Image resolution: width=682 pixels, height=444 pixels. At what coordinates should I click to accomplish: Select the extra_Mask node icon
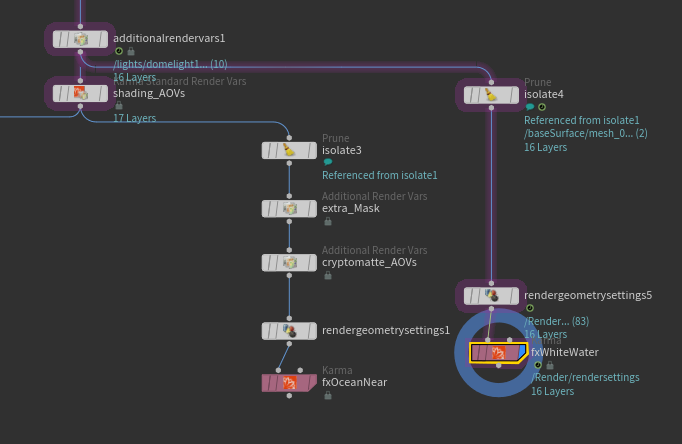tap(290, 209)
